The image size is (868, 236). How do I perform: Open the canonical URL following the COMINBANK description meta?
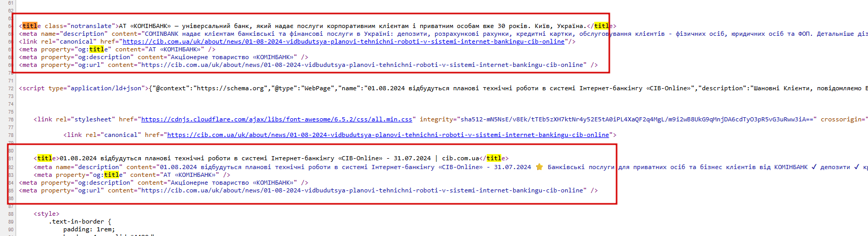pyautogui.click(x=343, y=41)
